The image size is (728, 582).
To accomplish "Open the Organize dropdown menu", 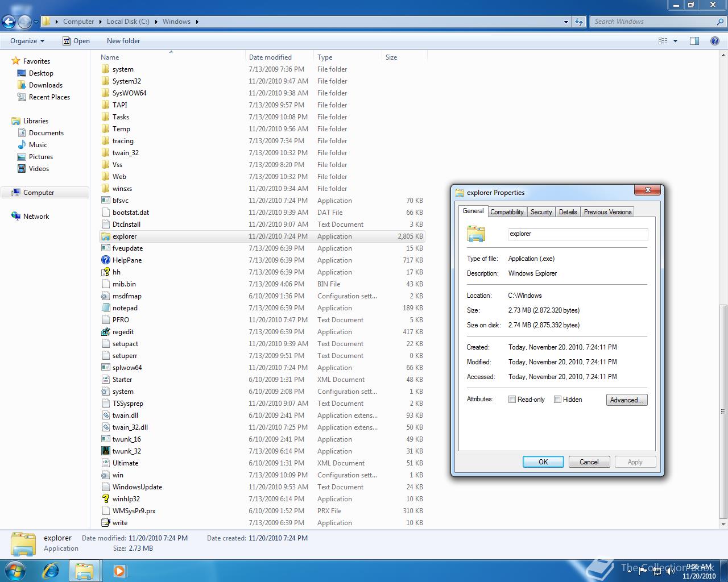I will [27, 41].
